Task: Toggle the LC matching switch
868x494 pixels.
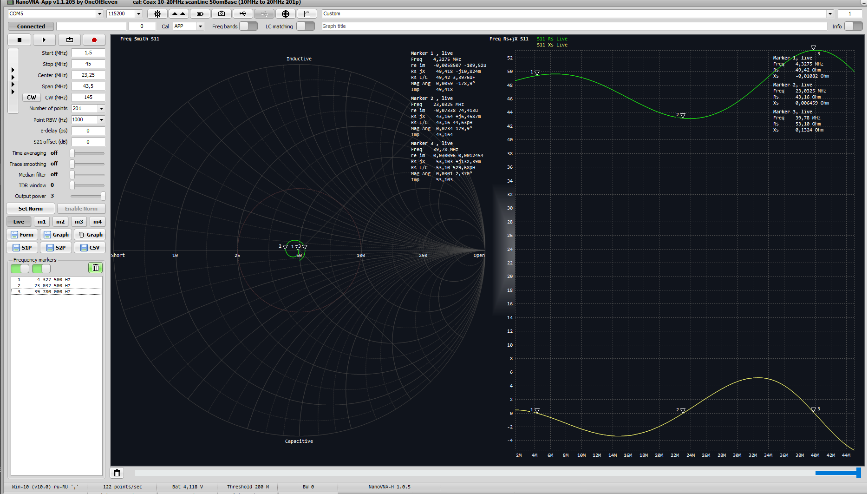Action: [x=305, y=26]
